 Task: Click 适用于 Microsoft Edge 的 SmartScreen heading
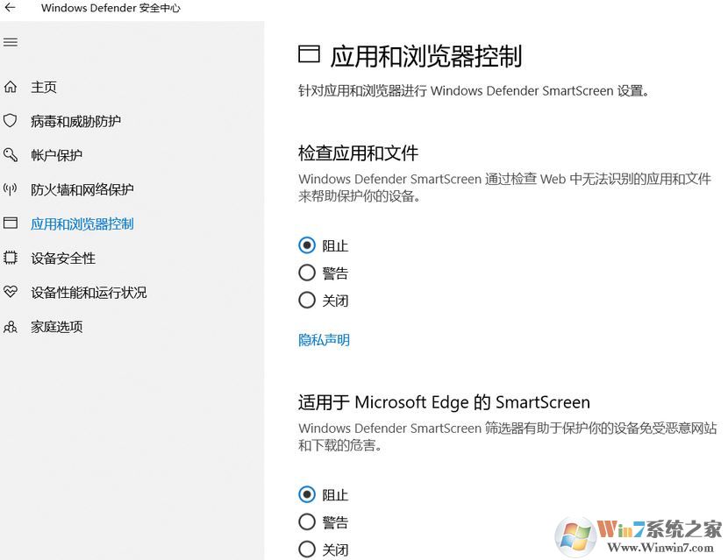[x=444, y=402]
